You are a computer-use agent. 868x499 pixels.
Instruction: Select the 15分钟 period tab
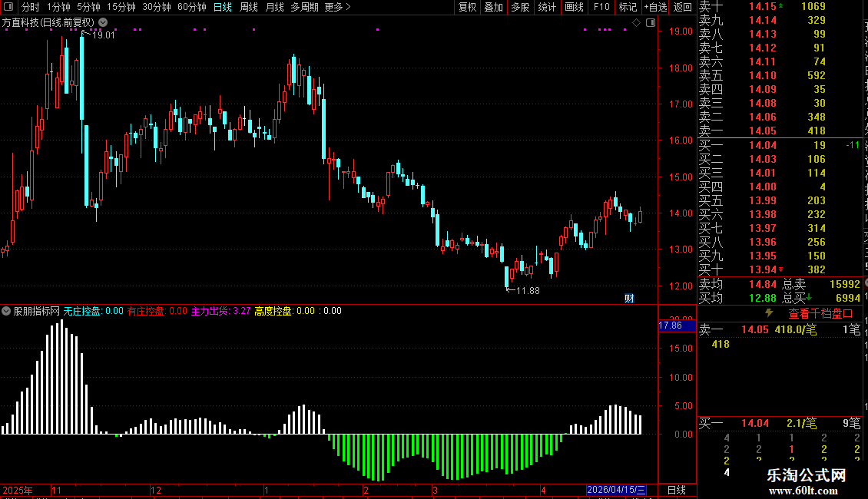click(x=121, y=7)
